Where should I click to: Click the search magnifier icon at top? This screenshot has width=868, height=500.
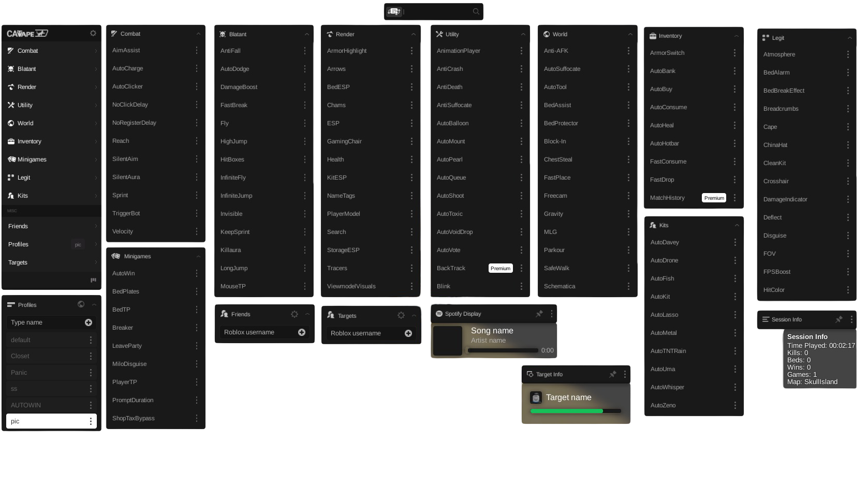[x=476, y=11]
